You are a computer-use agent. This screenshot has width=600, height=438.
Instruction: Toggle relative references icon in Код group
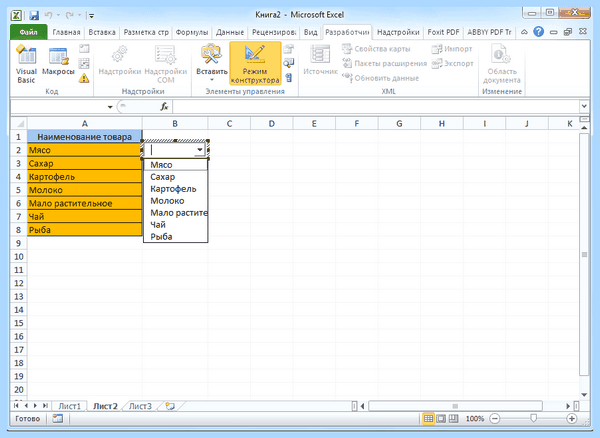pyautogui.click(x=84, y=63)
